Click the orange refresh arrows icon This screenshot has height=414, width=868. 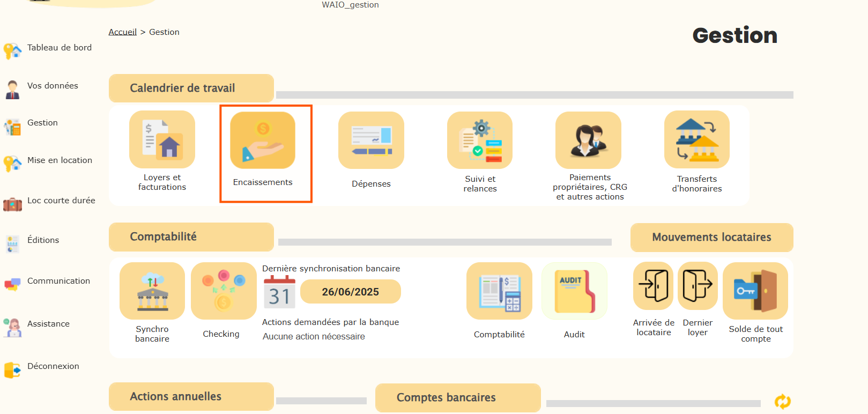782,401
